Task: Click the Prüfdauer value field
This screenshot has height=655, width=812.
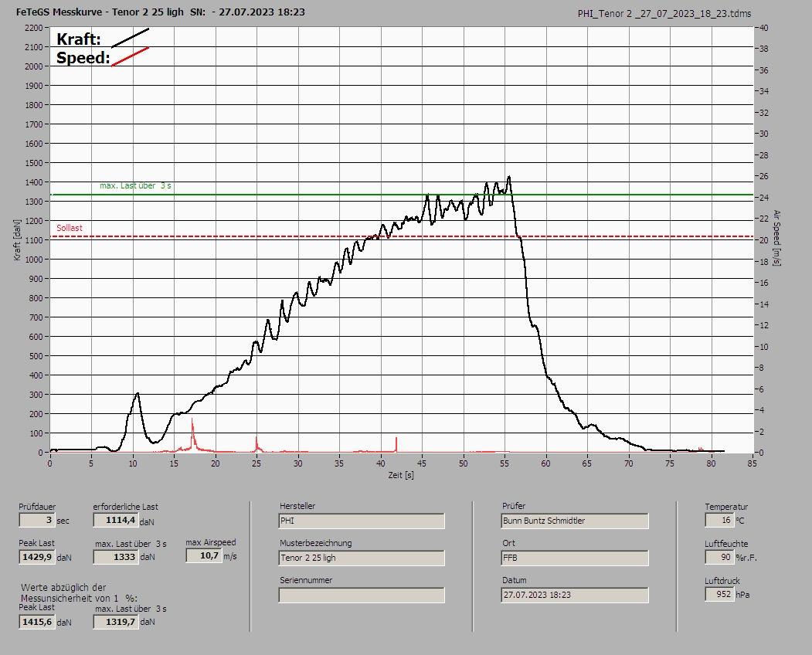Action: [37, 520]
